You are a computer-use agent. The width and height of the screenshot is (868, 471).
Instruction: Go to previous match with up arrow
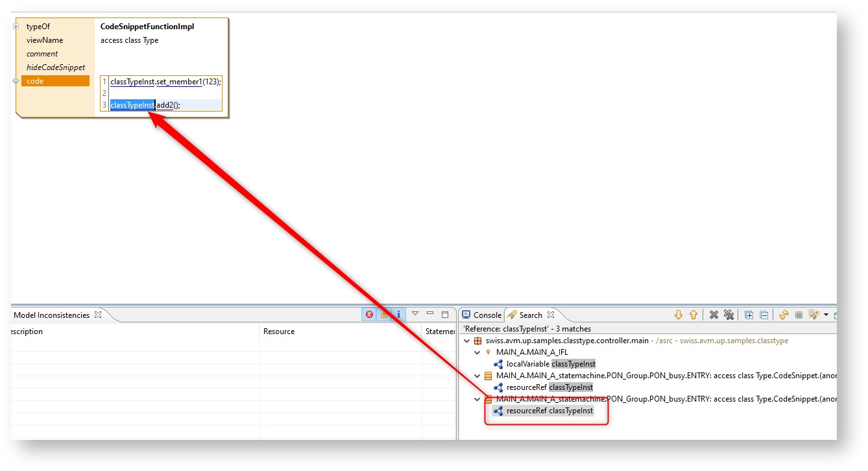[693, 315]
